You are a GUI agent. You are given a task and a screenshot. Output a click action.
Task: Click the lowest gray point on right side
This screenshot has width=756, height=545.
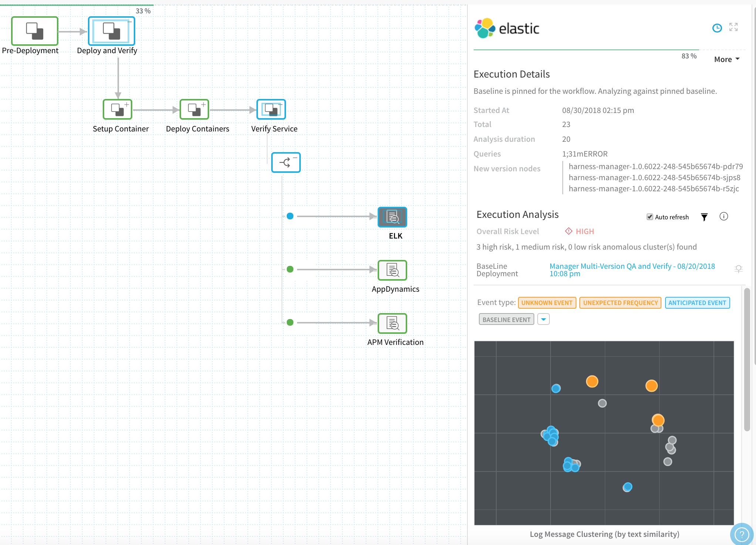tap(668, 462)
